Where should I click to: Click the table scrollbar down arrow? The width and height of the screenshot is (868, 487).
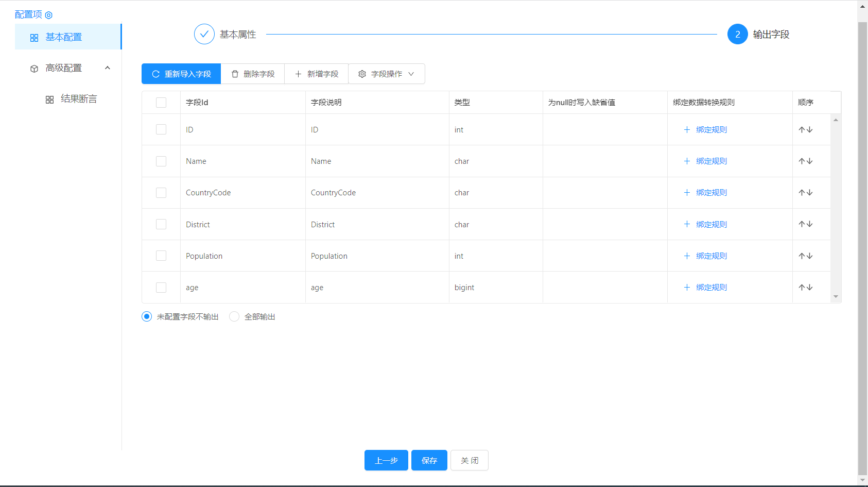coord(836,297)
